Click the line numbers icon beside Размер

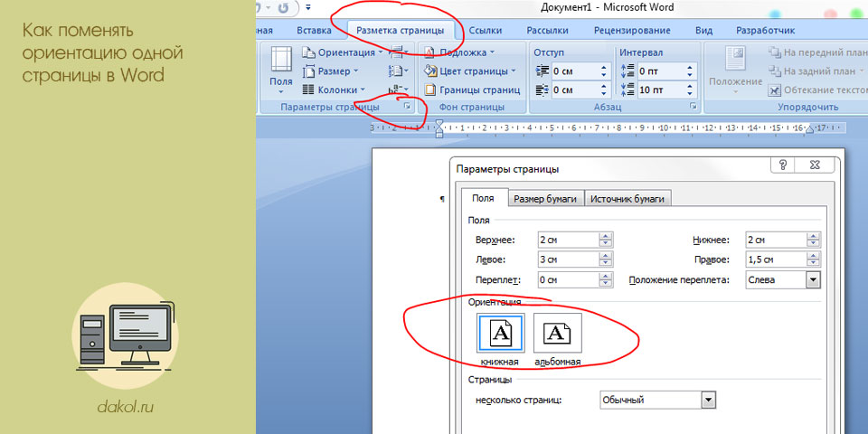click(x=399, y=71)
